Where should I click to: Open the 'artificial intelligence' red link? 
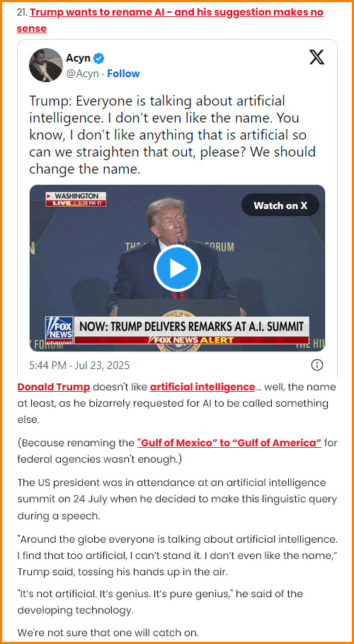(x=202, y=387)
